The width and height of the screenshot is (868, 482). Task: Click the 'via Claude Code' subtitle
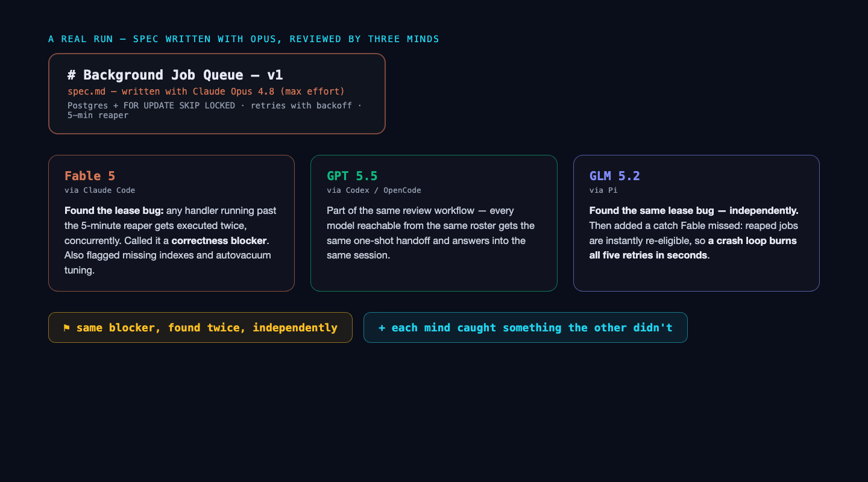[100, 190]
